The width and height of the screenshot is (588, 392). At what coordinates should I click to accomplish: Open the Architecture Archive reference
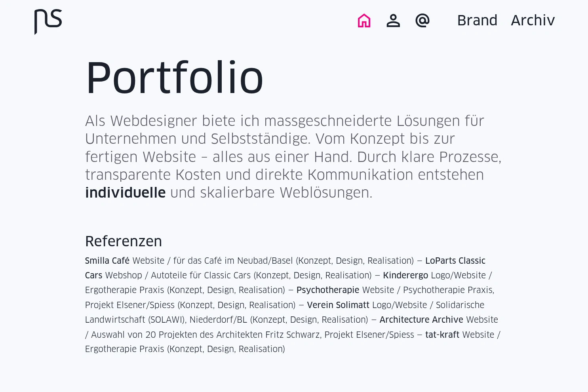pyautogui.click(x=421, y=320)
